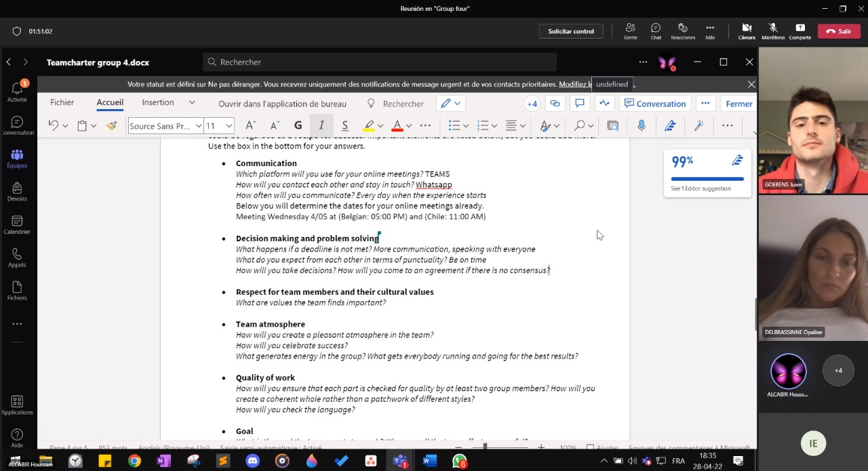Decrease font size with the smaller A
Viewport: 868px width, 471px height.
tap(275, 125)
